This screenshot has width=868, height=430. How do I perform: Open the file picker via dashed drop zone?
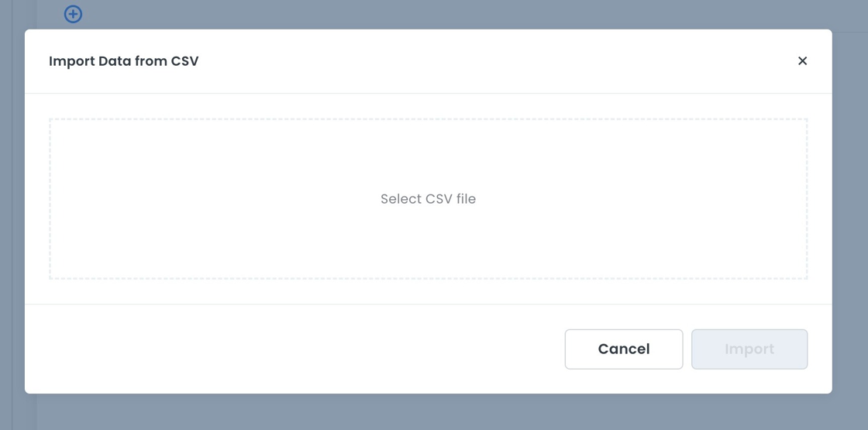tap(428, 198)
